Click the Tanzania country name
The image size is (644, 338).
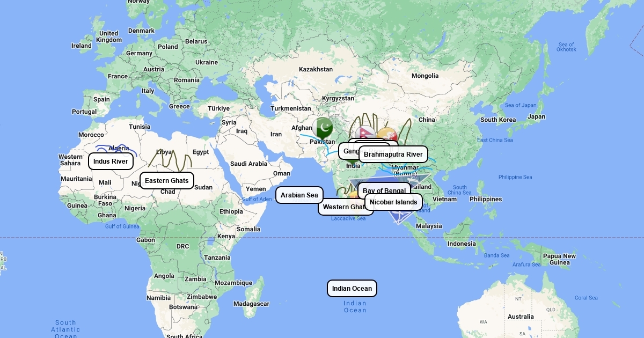(x=217, y=258)
